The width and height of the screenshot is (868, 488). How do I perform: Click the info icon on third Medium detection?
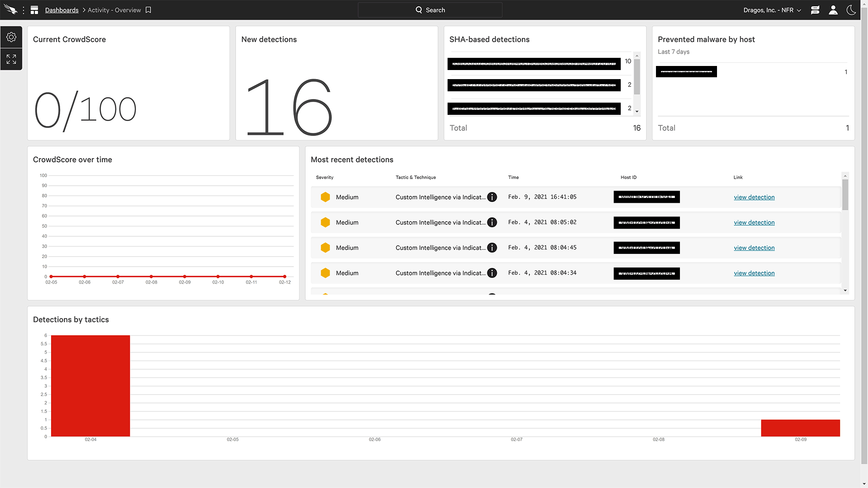point(492,247)
